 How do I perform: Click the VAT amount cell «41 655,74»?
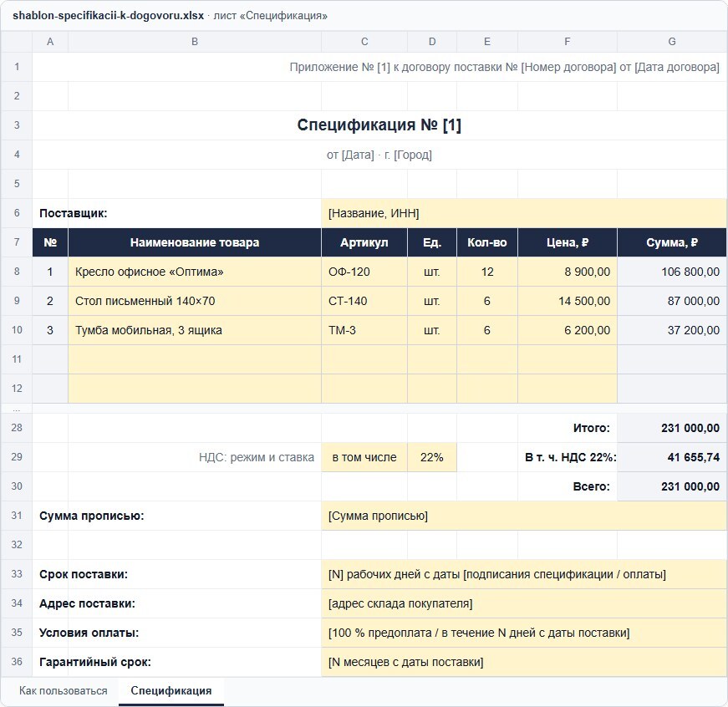coord(672,457)
